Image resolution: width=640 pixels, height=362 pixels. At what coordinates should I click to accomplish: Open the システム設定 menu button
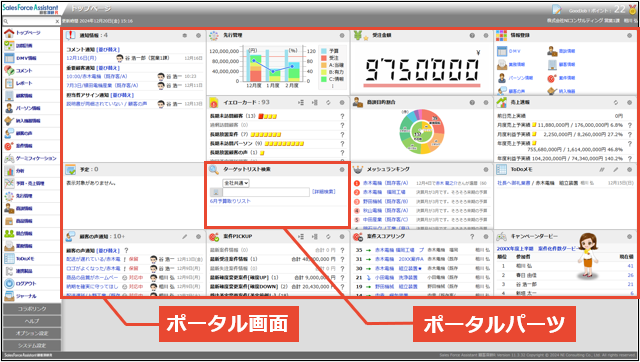[x=32, y=346]
